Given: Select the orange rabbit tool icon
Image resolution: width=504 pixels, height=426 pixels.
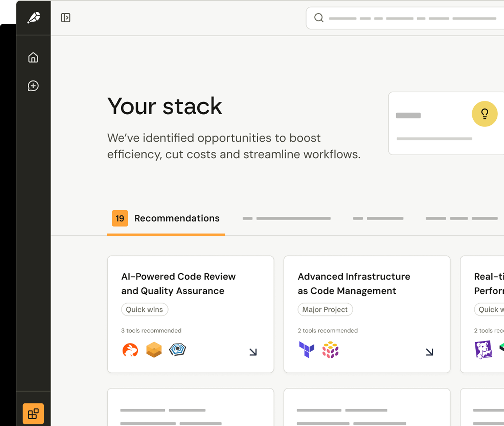Looking at the screenshot, I should click(x=130, y=350).
